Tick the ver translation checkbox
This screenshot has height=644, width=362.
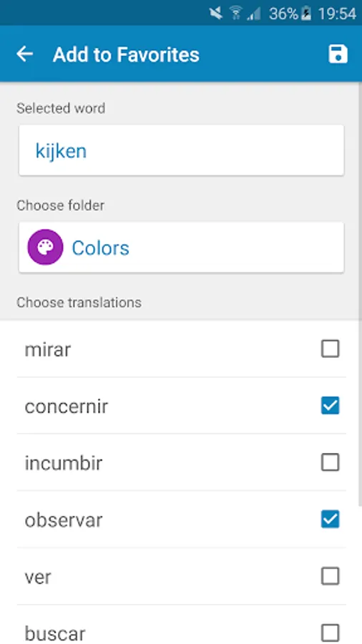(x=330, y=576)
